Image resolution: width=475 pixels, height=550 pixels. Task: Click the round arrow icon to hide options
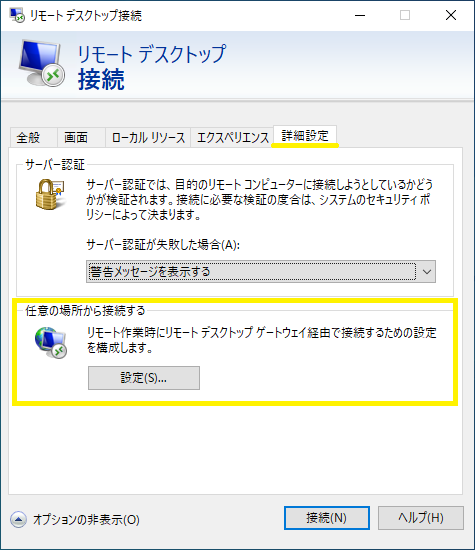coord(18,519)
